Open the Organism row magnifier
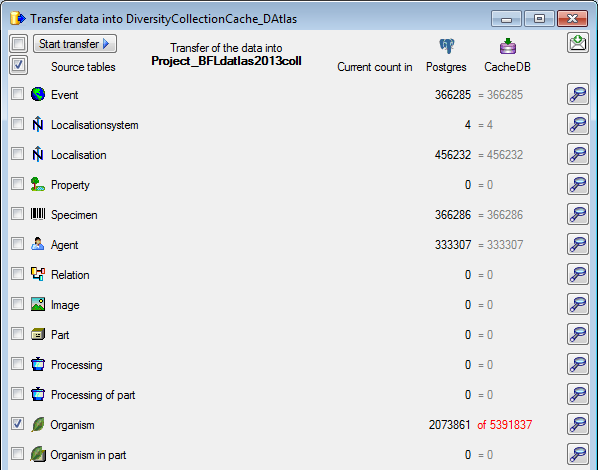598x470 pixels. 578,424
